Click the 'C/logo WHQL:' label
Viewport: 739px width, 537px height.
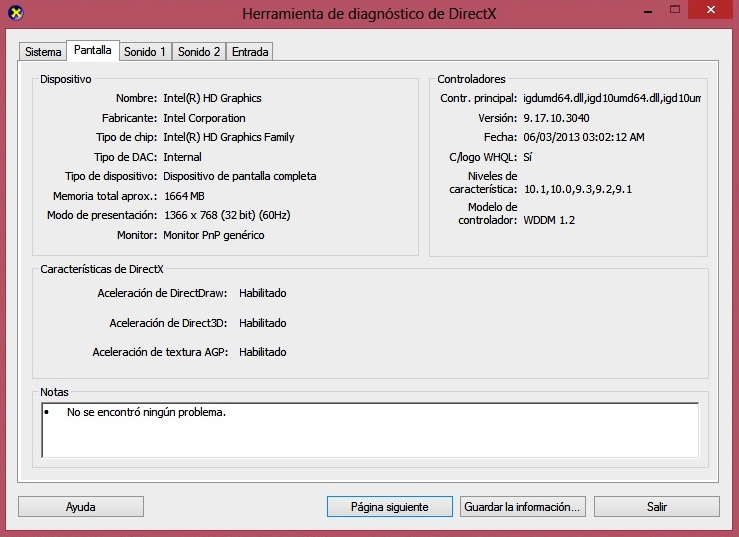tap(483, 157)
